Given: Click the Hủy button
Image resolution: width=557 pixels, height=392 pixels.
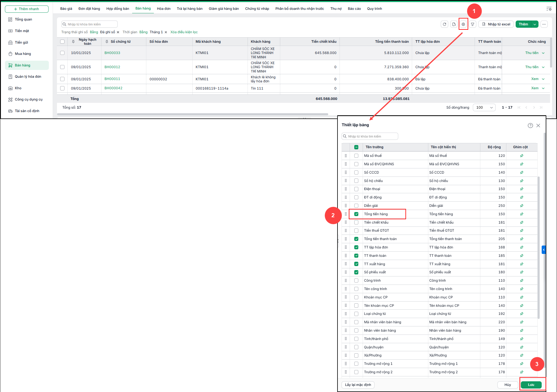Looking at the screenshot, I should pyautogui.click(x=508, y=385).
